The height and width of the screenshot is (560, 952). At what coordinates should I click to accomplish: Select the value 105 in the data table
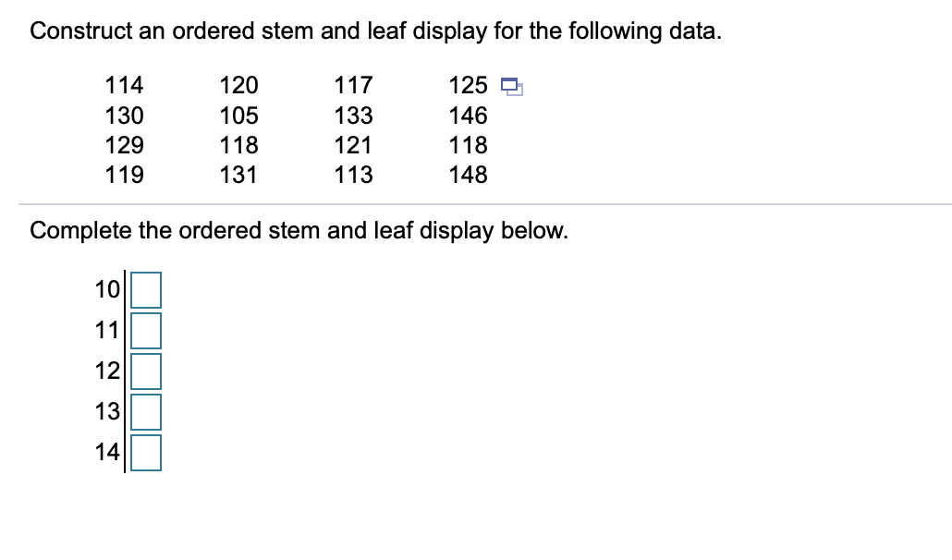238,115
